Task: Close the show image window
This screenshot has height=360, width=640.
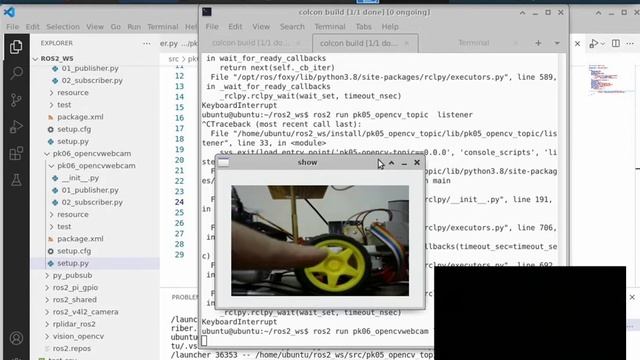Action: coord(417,162)
